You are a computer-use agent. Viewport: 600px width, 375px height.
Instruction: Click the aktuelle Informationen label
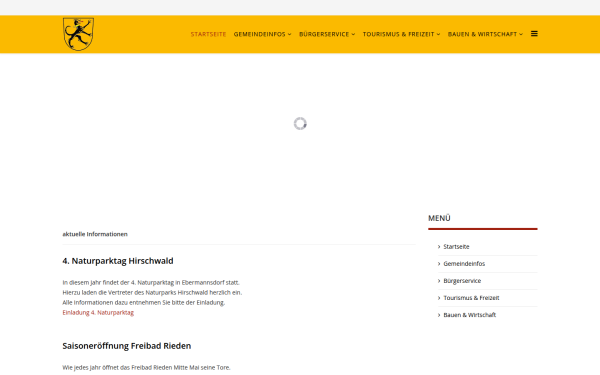pos(95,234)
